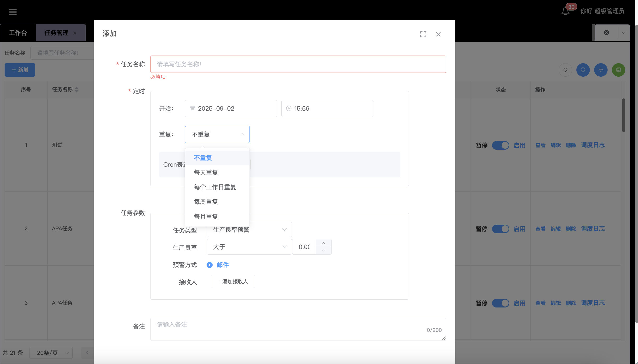Click 调度日志 link in first row
Image resolution: width=638 pixels, height=364 pixels.
pos(592,145)
